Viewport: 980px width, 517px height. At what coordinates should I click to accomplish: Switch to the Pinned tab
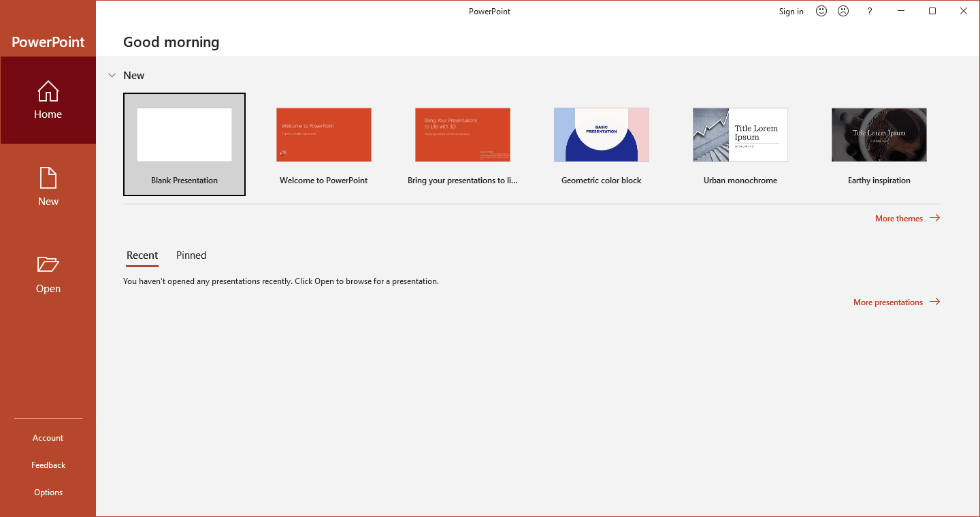pos(191,255)
